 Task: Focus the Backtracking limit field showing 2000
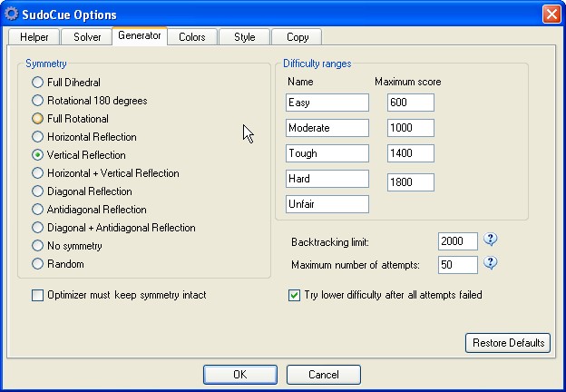tap(458, 241)
